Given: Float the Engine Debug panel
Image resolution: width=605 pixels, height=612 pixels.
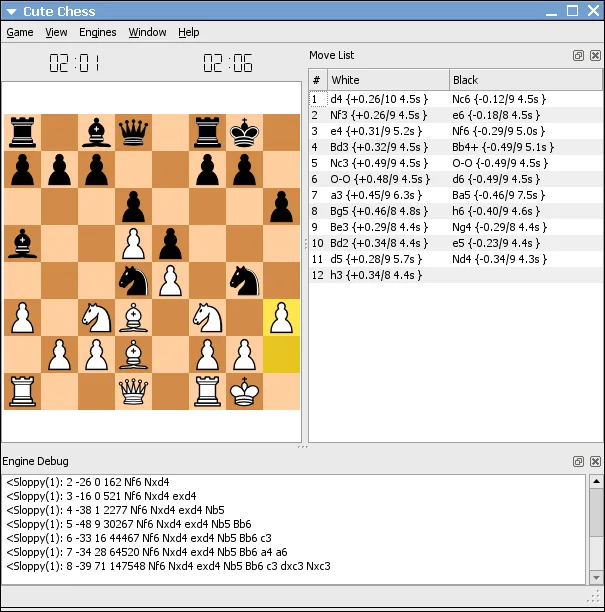Looking at the screenshot, I should 578,461.
